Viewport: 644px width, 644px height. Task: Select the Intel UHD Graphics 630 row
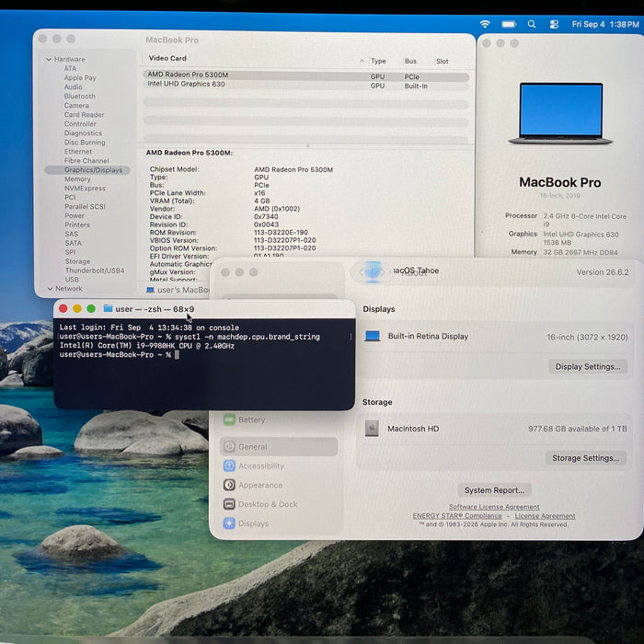306,85
